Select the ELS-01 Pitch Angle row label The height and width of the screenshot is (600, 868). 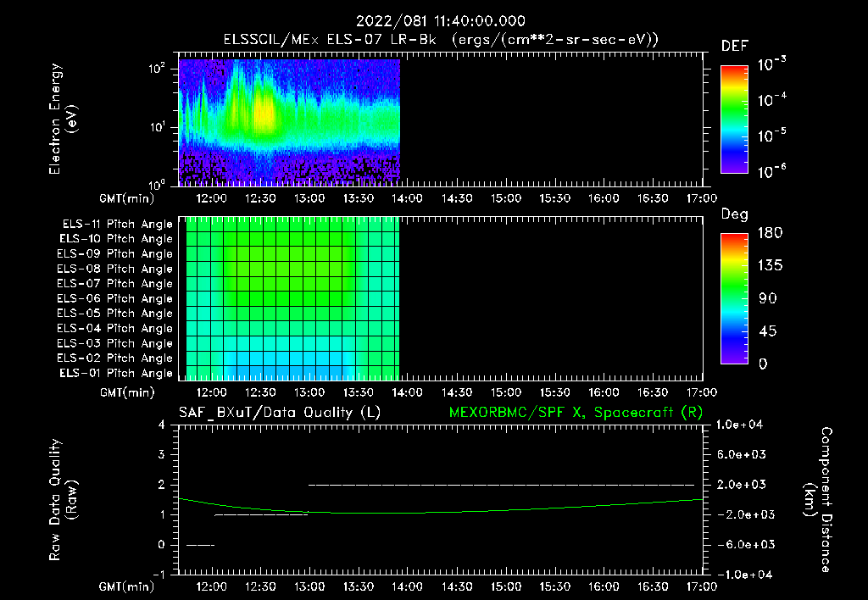pos(116,373)
